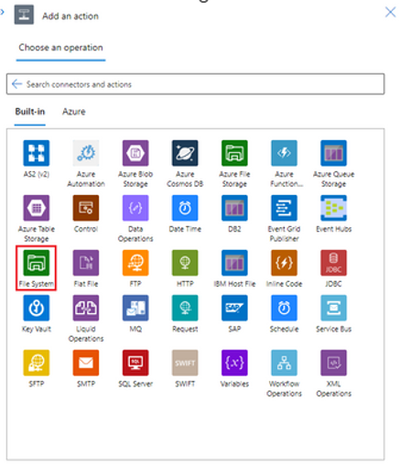Switch to the Built-in tab
Image resolution: width=400 pixels, height=467 pixels.
coord(30,112)
